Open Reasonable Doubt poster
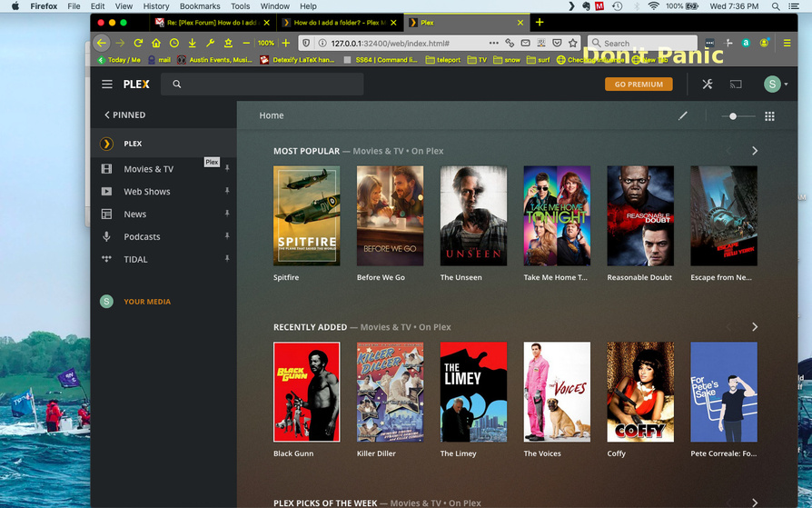This screenshot has height=508, width=812. 640,215
